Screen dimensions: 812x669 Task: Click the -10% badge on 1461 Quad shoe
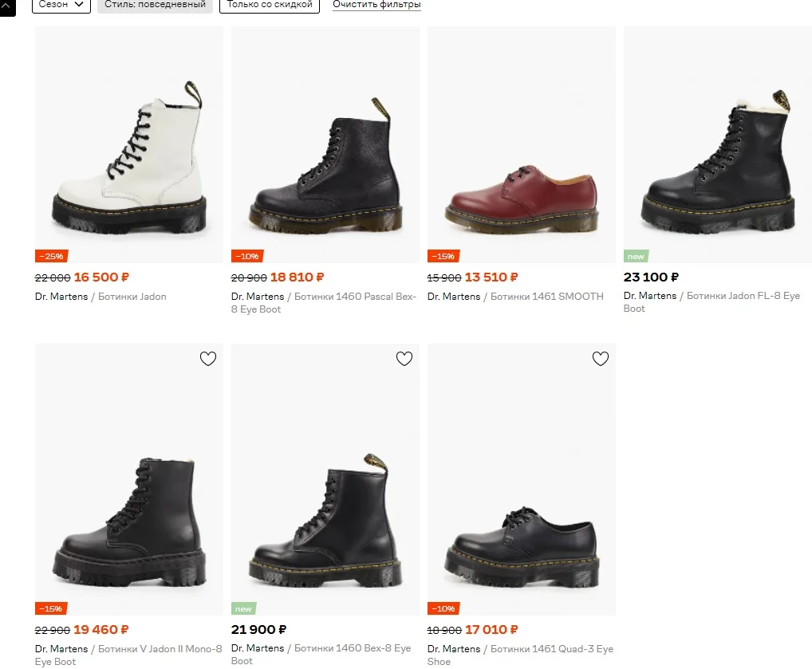point(443,608)
